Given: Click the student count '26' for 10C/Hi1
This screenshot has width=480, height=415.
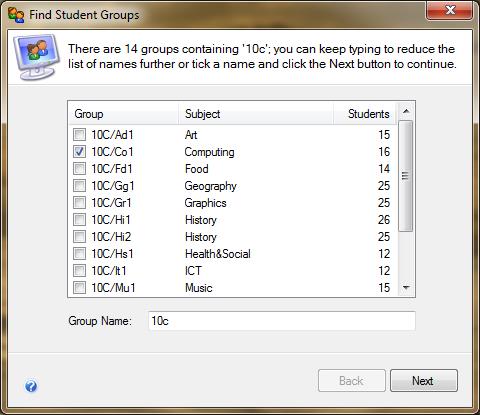Looking at the screenshot, I should click(384, 220).
